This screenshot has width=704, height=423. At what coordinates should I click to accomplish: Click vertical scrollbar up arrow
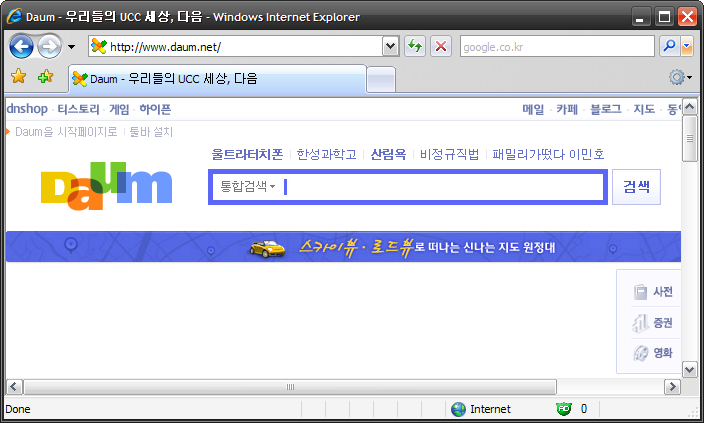(689, 107)
